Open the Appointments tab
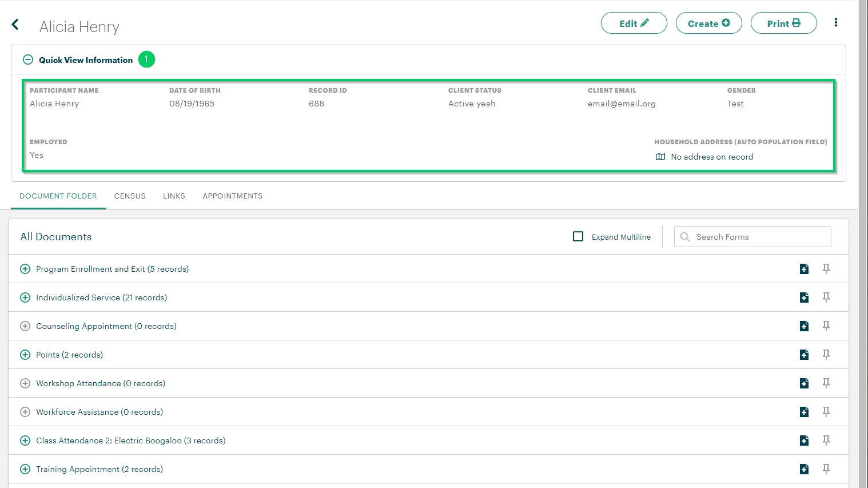868x488 pixels. [233, 196]
